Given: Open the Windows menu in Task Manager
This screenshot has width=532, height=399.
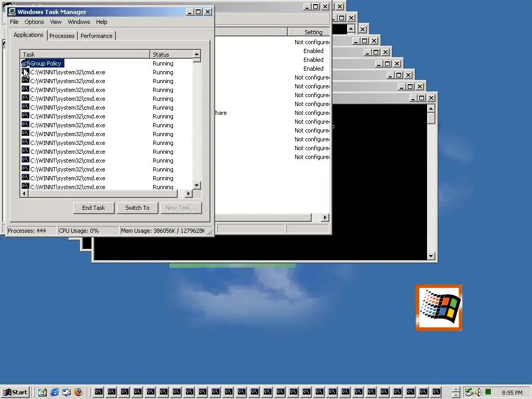Looking at the screenshot, I should pos(79,22).
